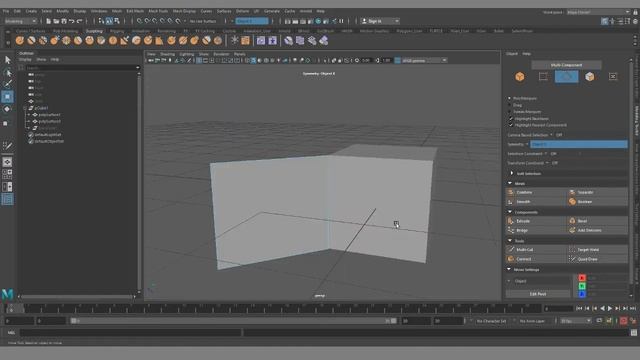Open the Edit Mesh menu
Screen dimensions: 640x360
coord(135,11)
